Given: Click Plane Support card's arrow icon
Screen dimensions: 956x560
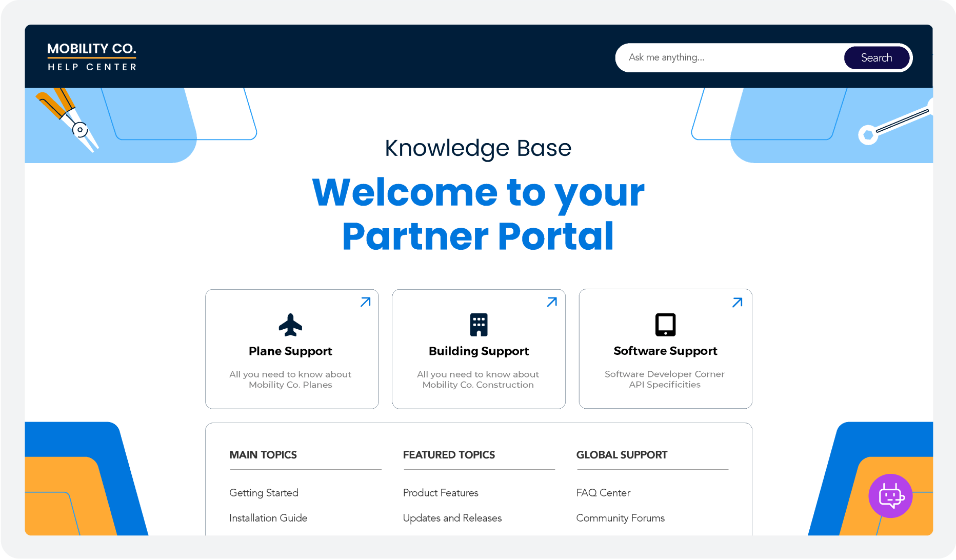Looking at the screenshot, I should click(x=365, y=302).
